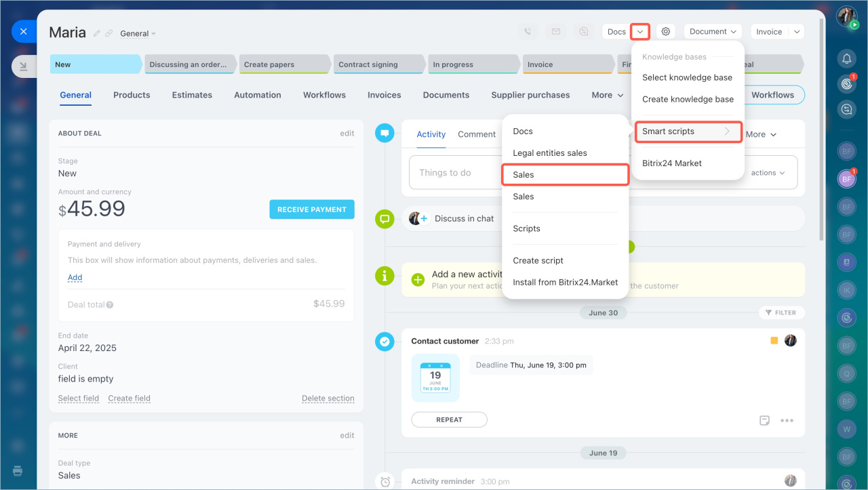
Task: Open notifications bell in right sidebar
Action: tap(846, 58)
